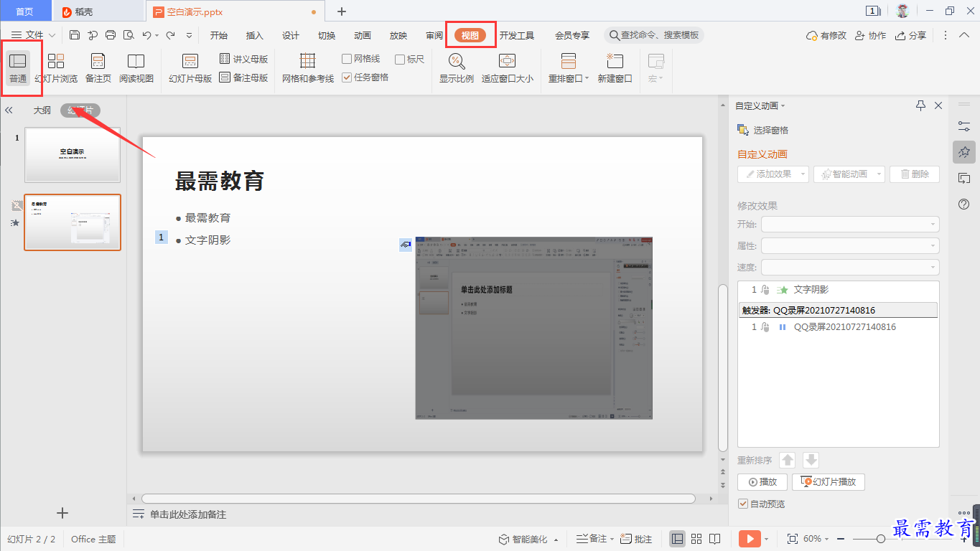980x551 pixels.
Task: Pin the custom animation pane
Action: pyautogui.click(x=921, y=105)
